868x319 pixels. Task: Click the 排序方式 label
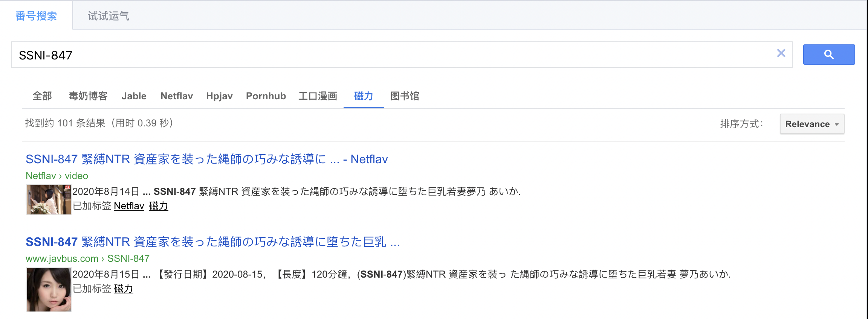(x=741, y=124)
